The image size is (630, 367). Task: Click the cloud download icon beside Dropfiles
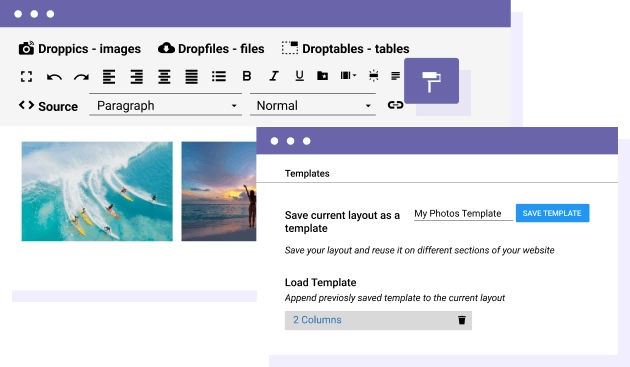(x=166, y=48)
